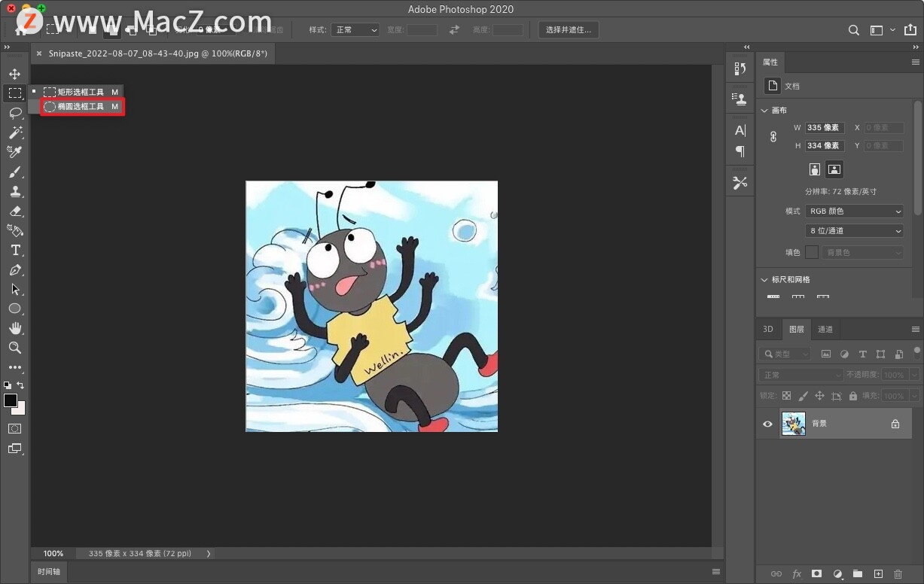
Task: Click the 填色 color swatch
Action: [812, 252]
